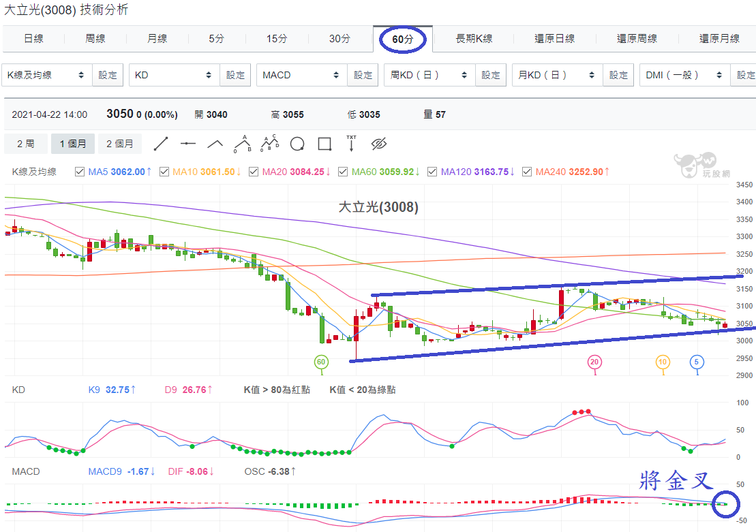
Task: Toggle drawings visibility with eye icon
Action: (379, 144)
